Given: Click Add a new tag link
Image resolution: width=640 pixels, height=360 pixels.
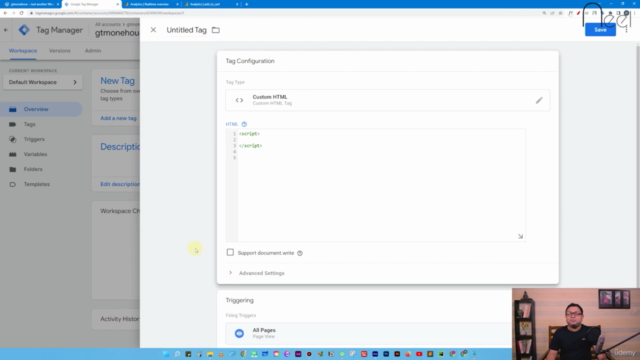Looking at the screenshot, I should 118,118.
